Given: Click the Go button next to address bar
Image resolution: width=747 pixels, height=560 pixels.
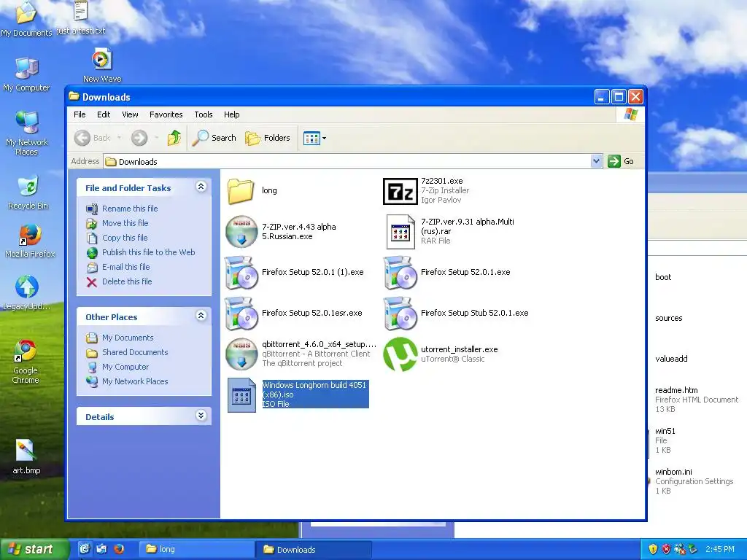Looking at the screenshot, I should tap(621, 161).
